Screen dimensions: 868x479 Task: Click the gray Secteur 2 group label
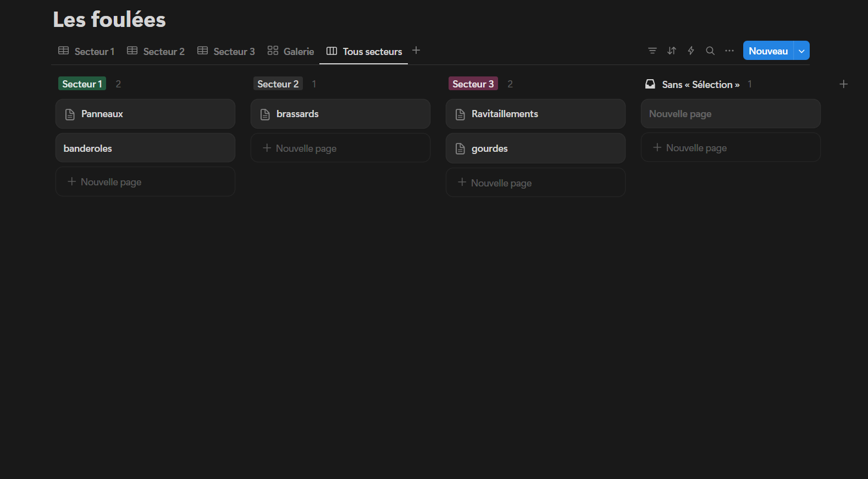[278, 84]
